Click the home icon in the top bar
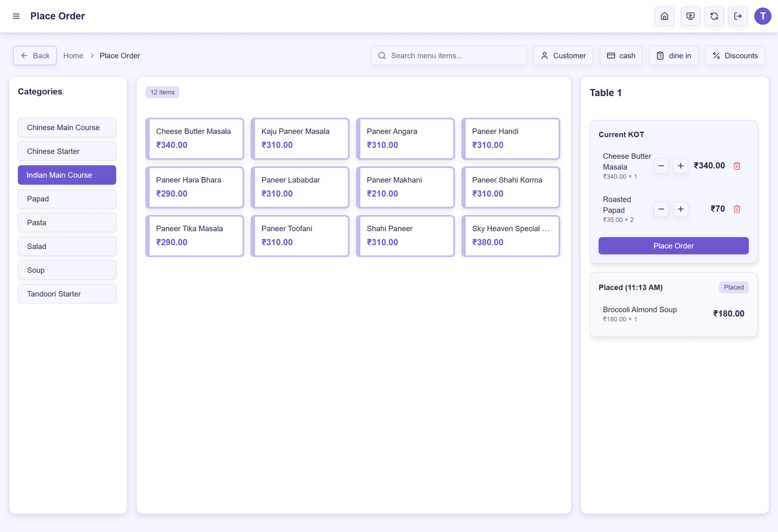778x532 pixels. [664, 16]
